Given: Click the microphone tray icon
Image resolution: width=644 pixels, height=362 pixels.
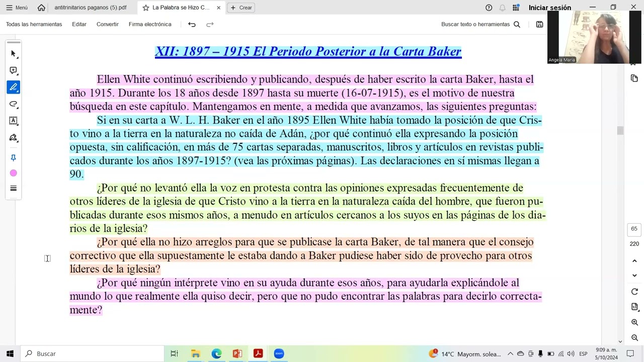Looking at the screenshot, I should pos(540,354).
